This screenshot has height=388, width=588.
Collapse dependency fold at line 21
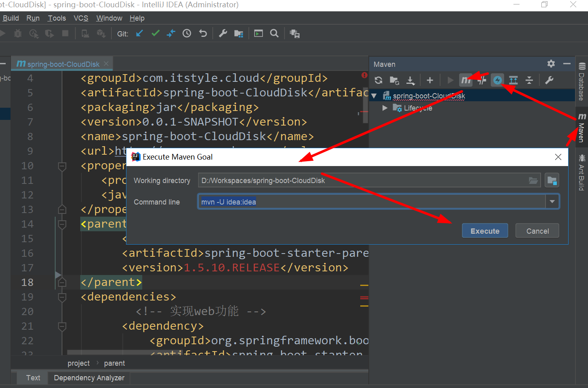pyautogui.click(x=62, y=326)
